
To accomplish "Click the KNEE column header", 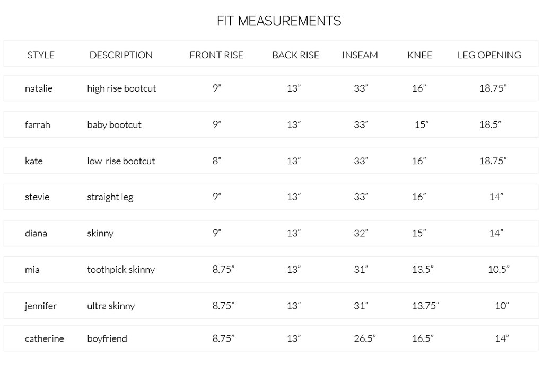I will [x=419, y=55].
